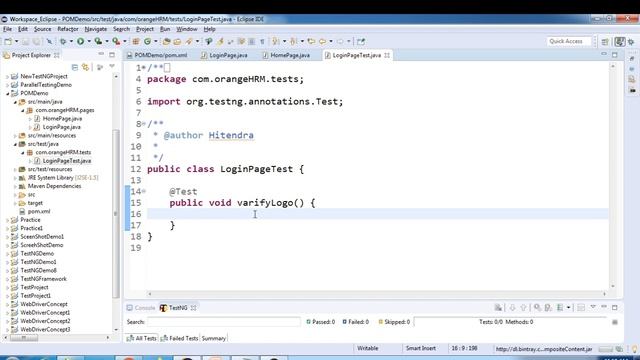Screen dimensions: 640x360
Task: Create a new Java package icon
Action: (136, 41)
